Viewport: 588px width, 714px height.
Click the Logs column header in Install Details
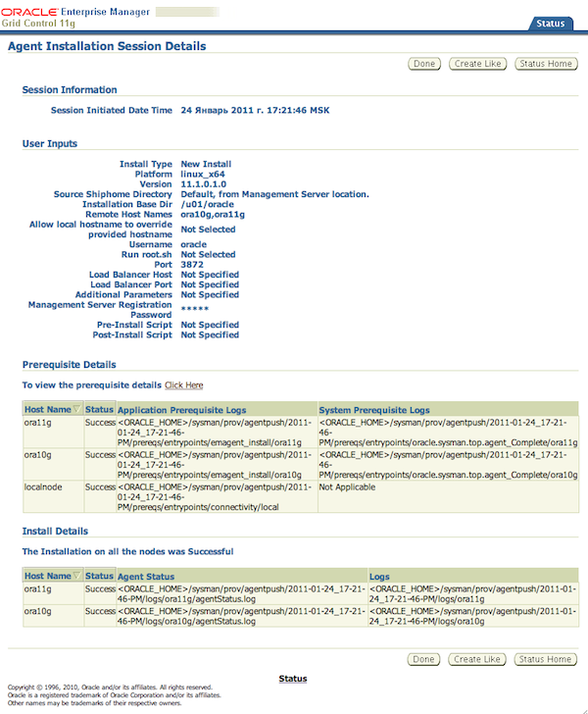click(x=379, y=576)
